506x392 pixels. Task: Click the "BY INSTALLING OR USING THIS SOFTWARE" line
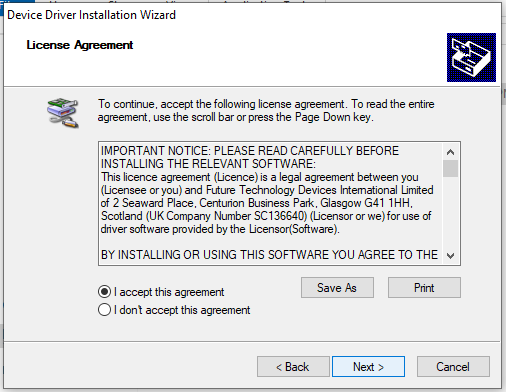[269, 255]
